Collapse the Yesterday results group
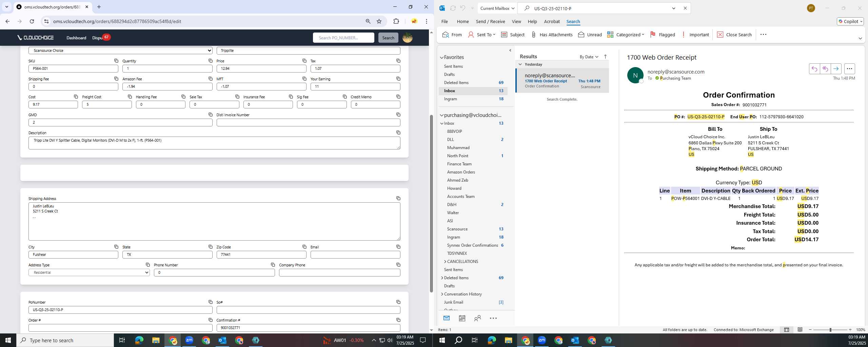 pos(520,64)
